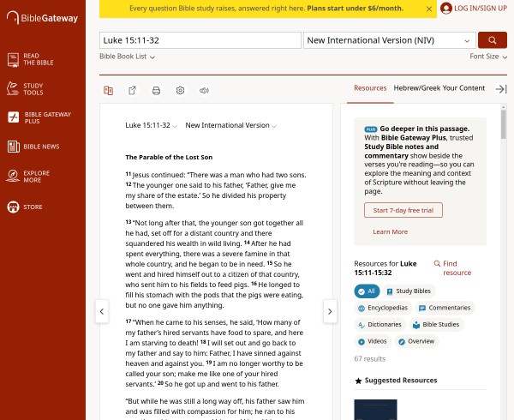Open the Bible News sidebar icon

tap(14, 147)
